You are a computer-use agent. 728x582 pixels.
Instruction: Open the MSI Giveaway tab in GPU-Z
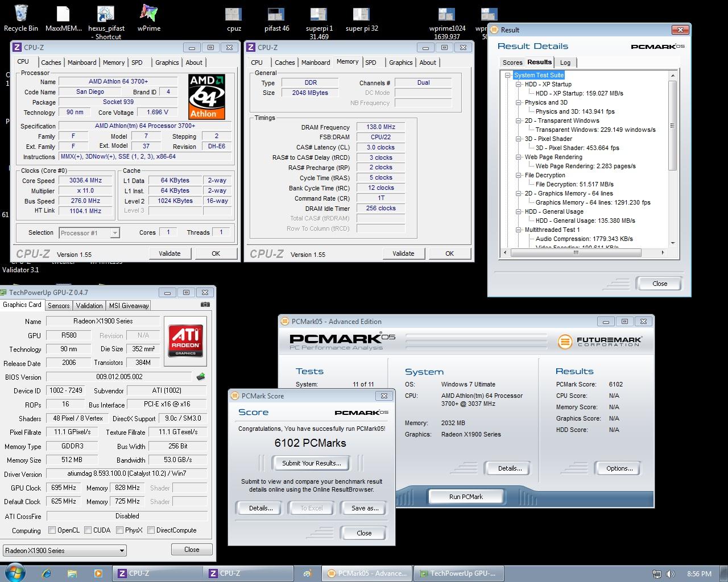(129, 305)
